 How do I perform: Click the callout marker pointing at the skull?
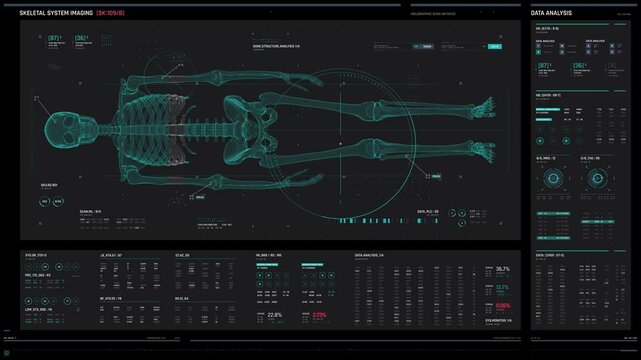pos(36,98)
